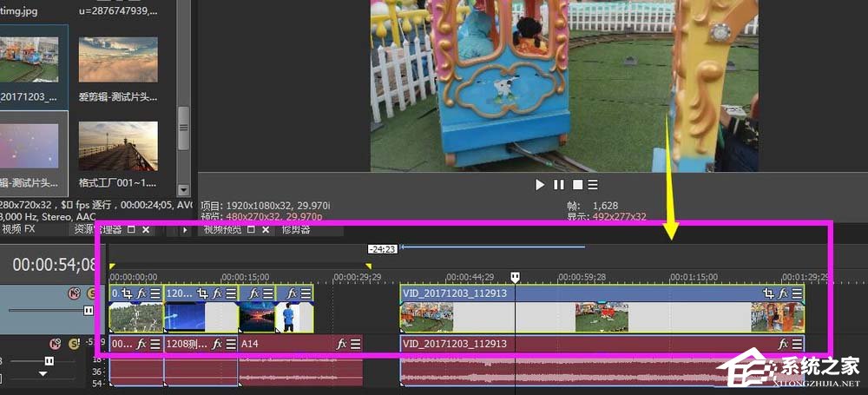Switch to the 视频 FX tab
The height and width of the screenshot is (395, 868).
point(19,230)
